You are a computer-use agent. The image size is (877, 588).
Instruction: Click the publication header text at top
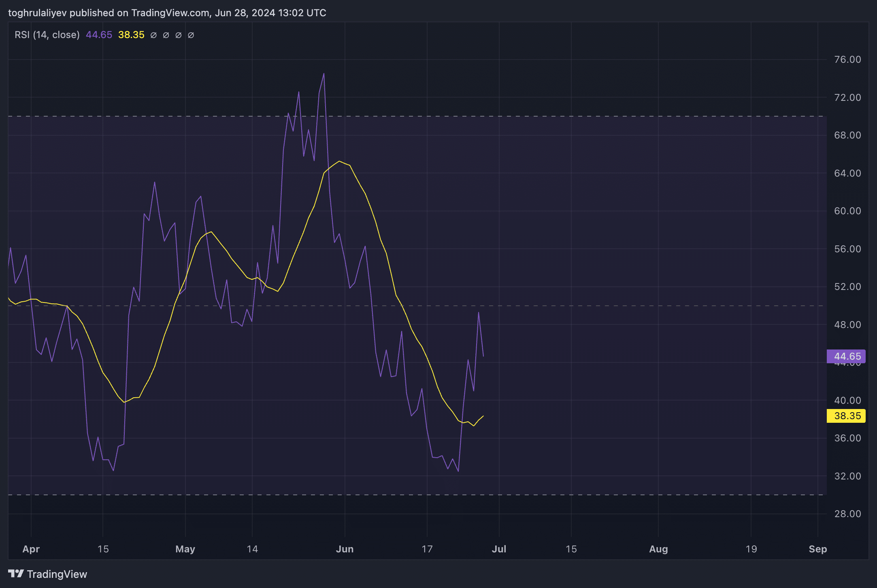(167, 13)
